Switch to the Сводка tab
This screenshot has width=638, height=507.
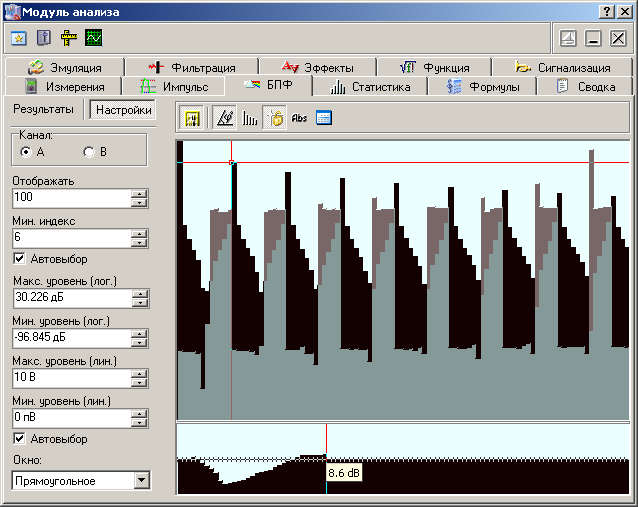click(585, 87)
